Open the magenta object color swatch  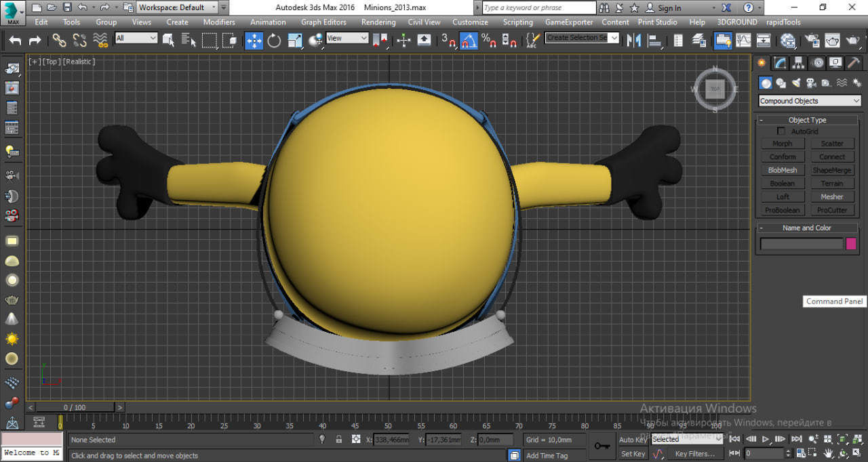coord(851,244)
